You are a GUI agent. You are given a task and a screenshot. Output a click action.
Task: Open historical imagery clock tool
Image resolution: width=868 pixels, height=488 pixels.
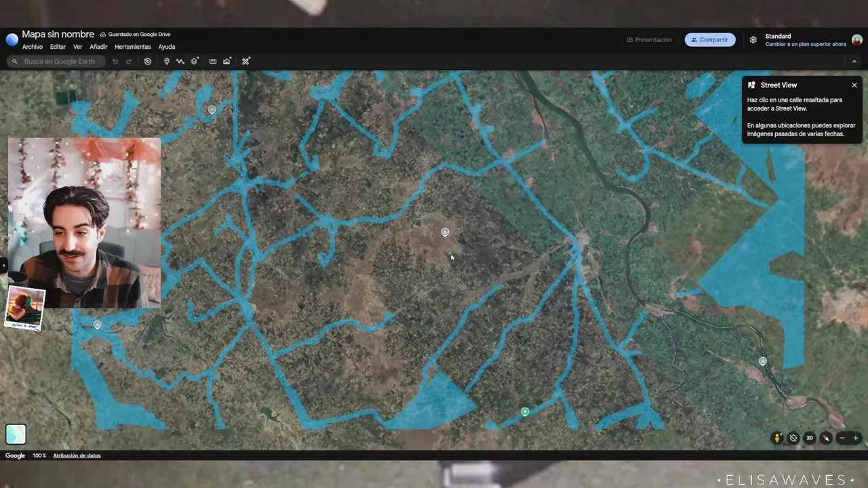click(x=148, y=61)
